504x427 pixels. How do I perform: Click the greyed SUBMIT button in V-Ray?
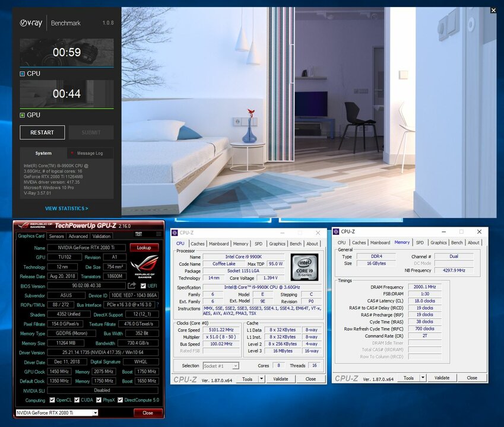[x=91, y=132]
